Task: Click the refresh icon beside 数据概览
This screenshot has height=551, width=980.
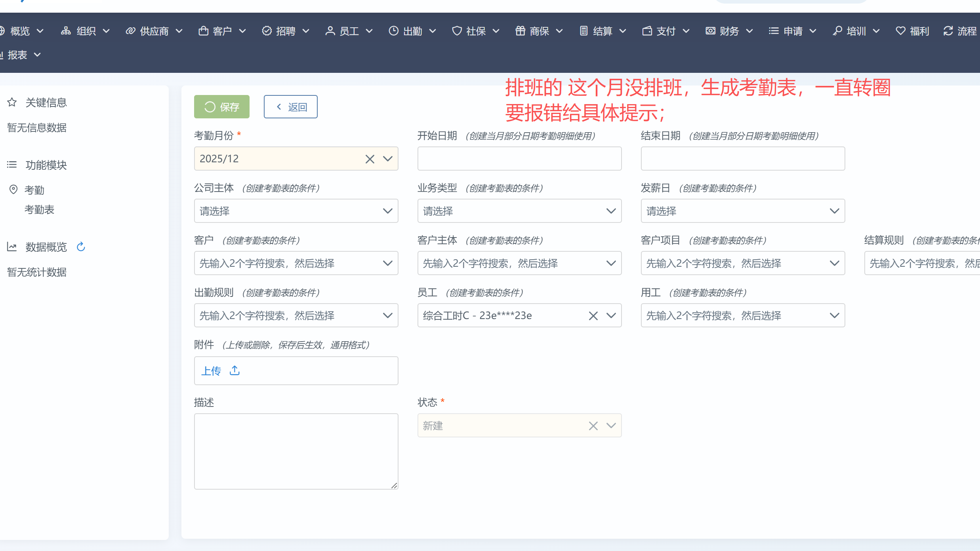Action: tap(81, 247)
